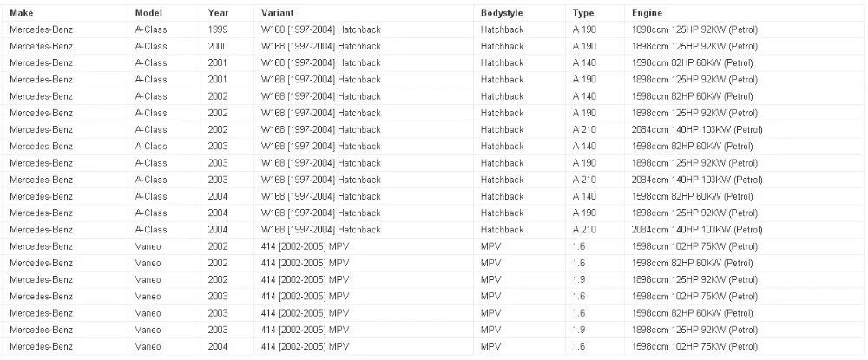The width and height of the screenshot is (868, 360).
Task: Click the A 140 type in the 2001 row
Action: point(585,63)
